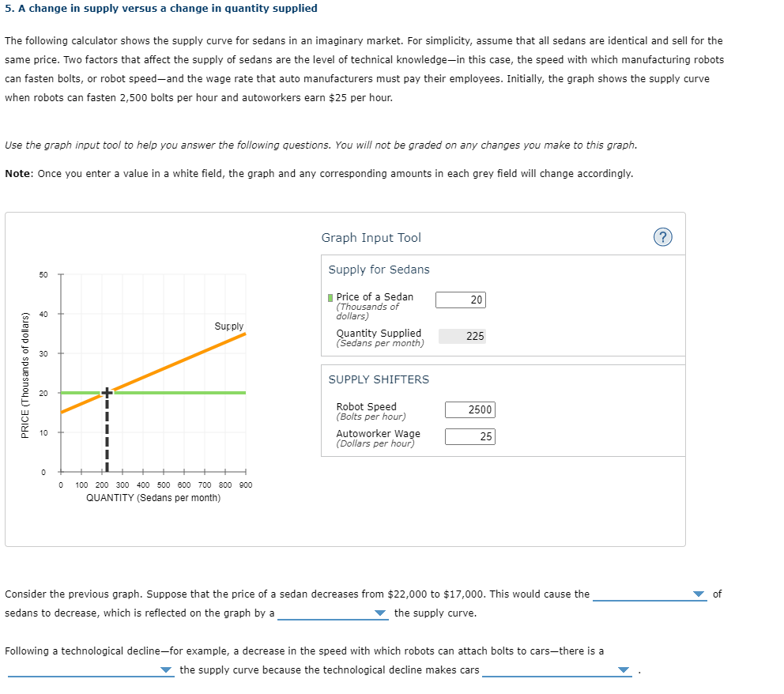Select the Price of a Sedan input field

tap(461, 300)
